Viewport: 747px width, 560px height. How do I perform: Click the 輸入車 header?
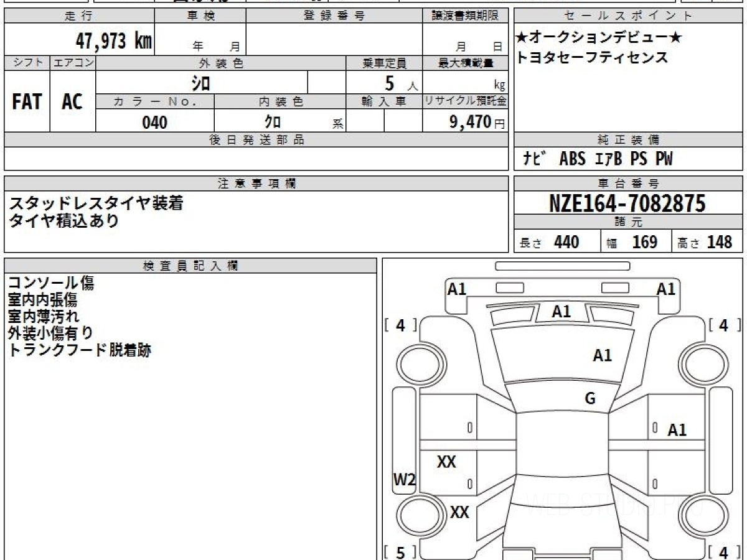(x=384, y=101)
